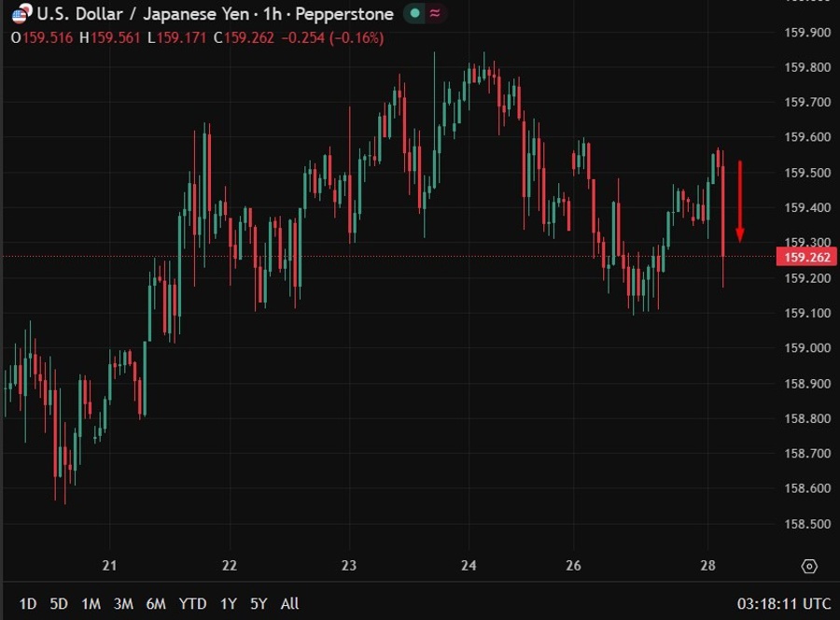Click the 3M timeframe option
Screen dimensions: 840x620
(x=123, y=603)
